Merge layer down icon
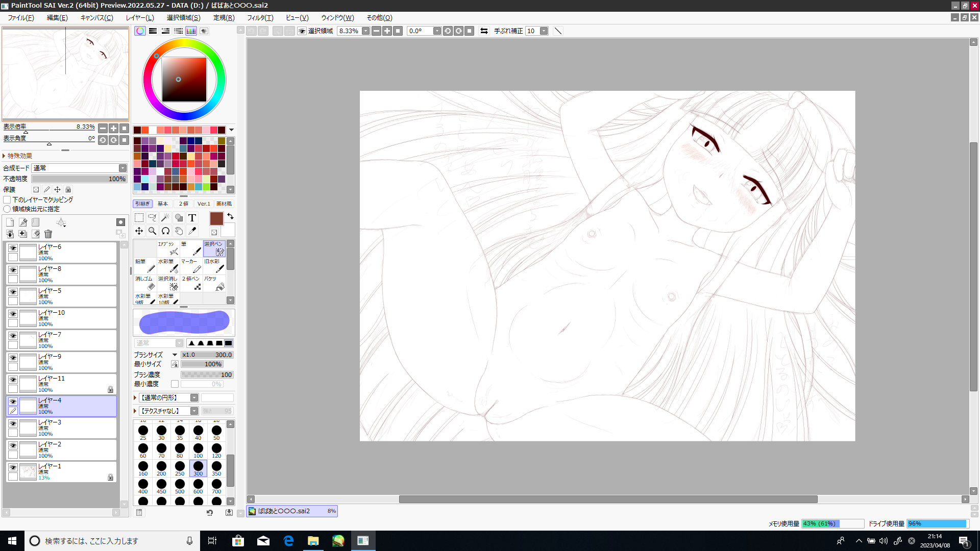The image size is (980, 551). 10,234
